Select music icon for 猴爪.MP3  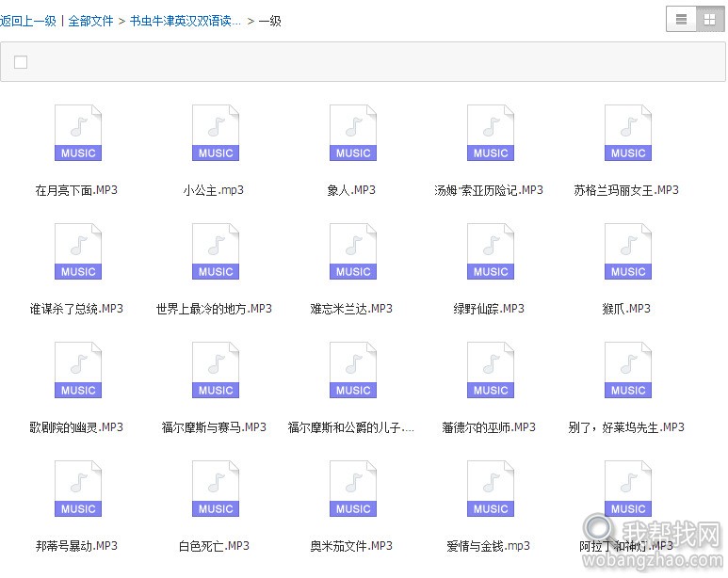pos(628,251)
